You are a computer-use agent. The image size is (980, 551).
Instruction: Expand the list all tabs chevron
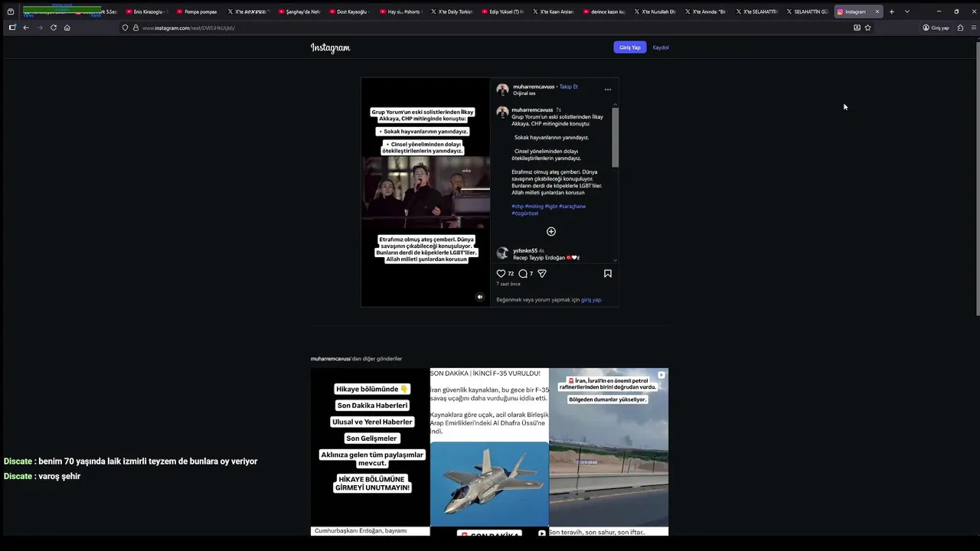click(907, 11)
